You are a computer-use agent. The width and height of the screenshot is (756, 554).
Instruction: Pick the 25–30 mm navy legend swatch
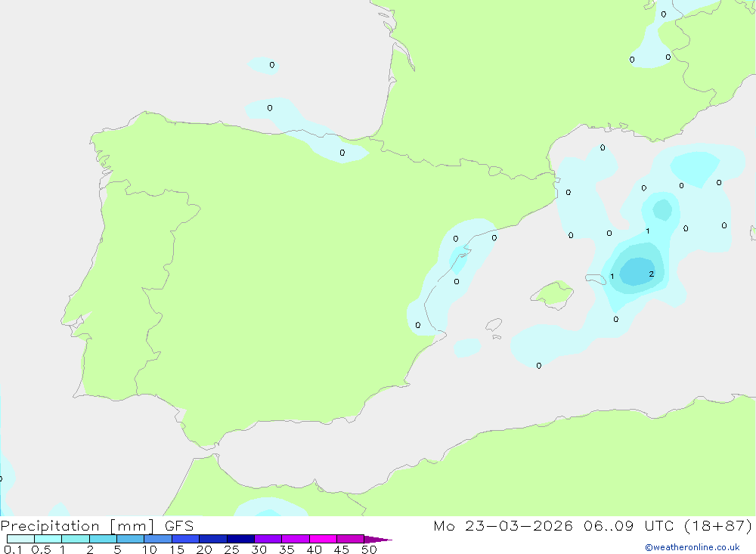coord(240,539)
